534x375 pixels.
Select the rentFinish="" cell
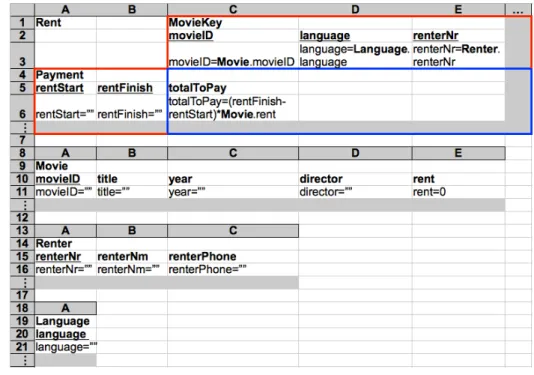point(132,108)
